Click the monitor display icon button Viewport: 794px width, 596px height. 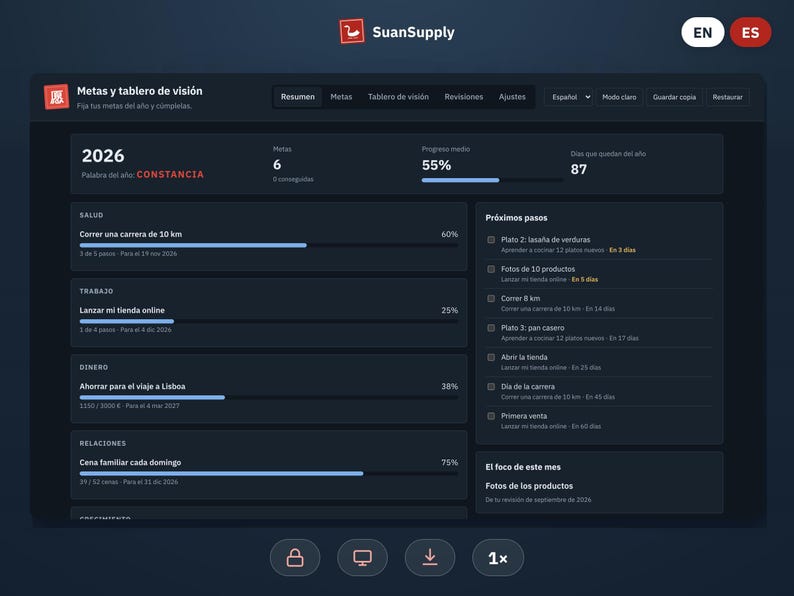[363, 558]
